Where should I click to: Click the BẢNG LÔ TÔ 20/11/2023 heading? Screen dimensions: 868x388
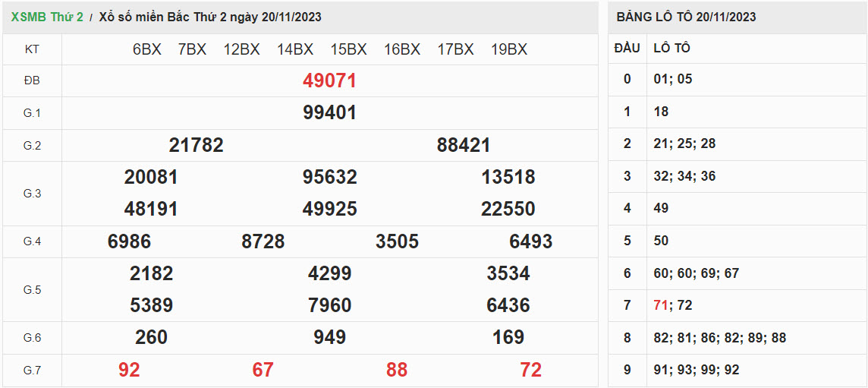686,17
